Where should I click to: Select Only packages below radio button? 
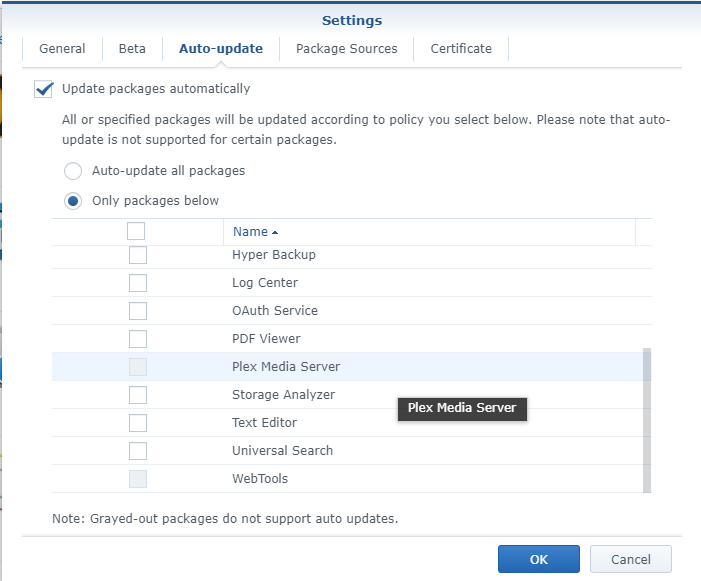(73, 201)
